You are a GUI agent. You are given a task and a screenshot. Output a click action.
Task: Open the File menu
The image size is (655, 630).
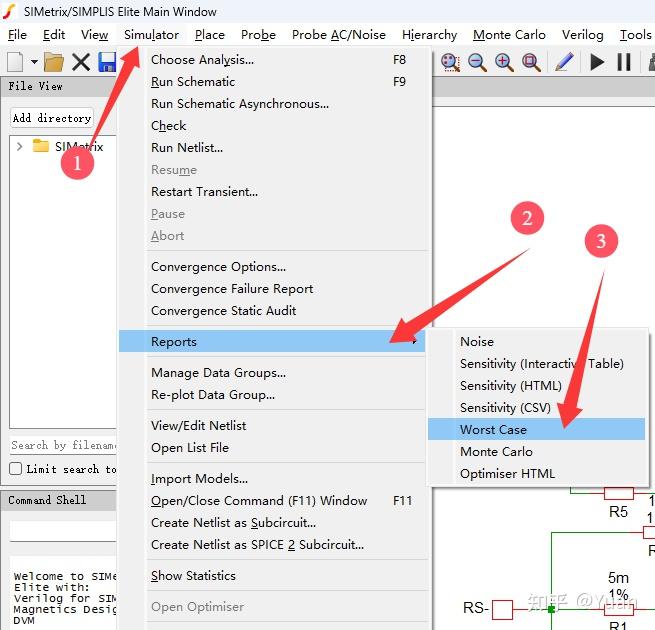pyautogui.click(x=17, y=35)
